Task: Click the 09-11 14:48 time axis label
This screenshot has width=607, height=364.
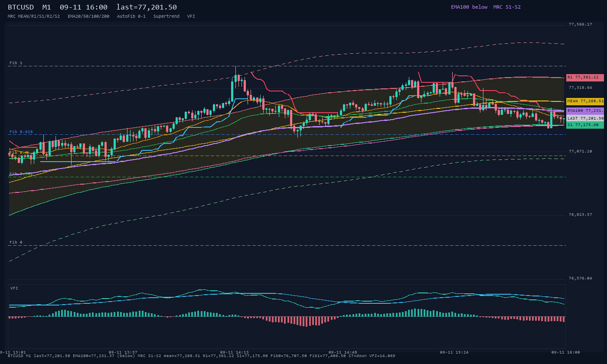Action: click(x=343, y=352)
